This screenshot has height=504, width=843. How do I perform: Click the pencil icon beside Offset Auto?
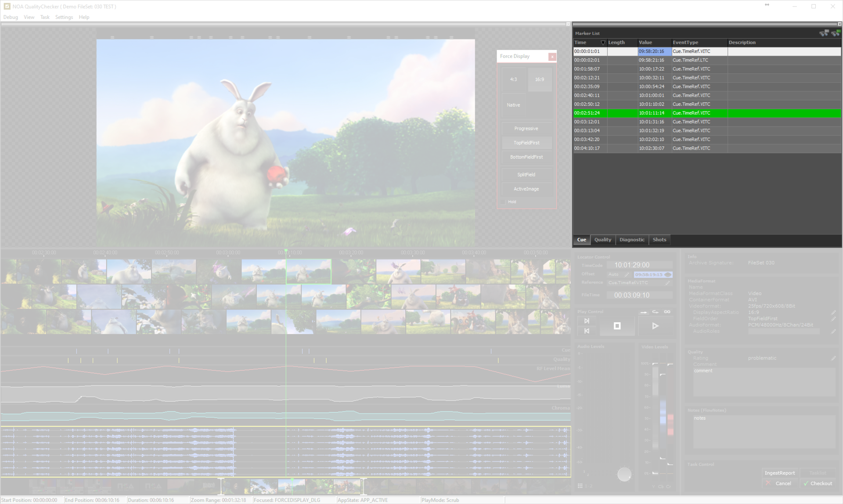tap(627, 274)
